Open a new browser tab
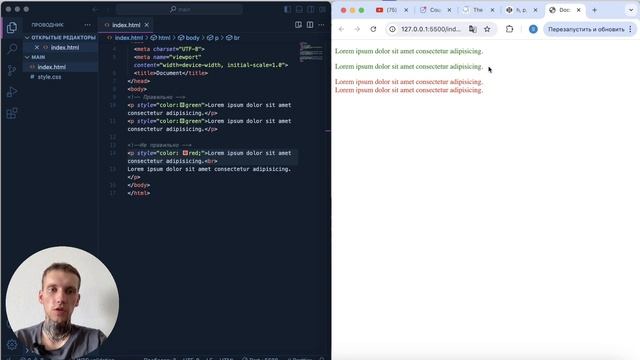 tap(594, 10)
